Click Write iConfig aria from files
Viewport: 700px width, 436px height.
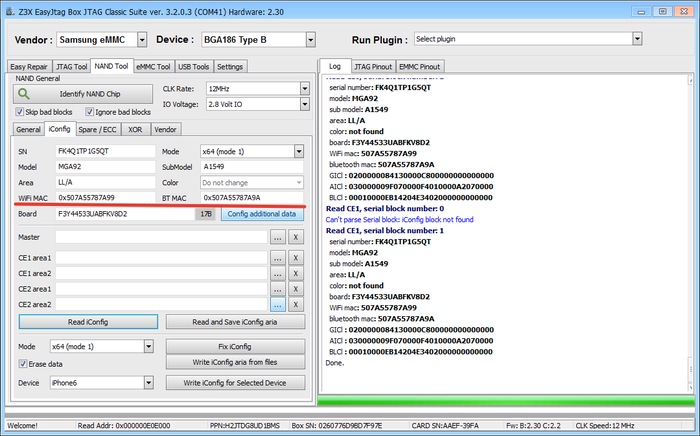(x=235, y=362)
